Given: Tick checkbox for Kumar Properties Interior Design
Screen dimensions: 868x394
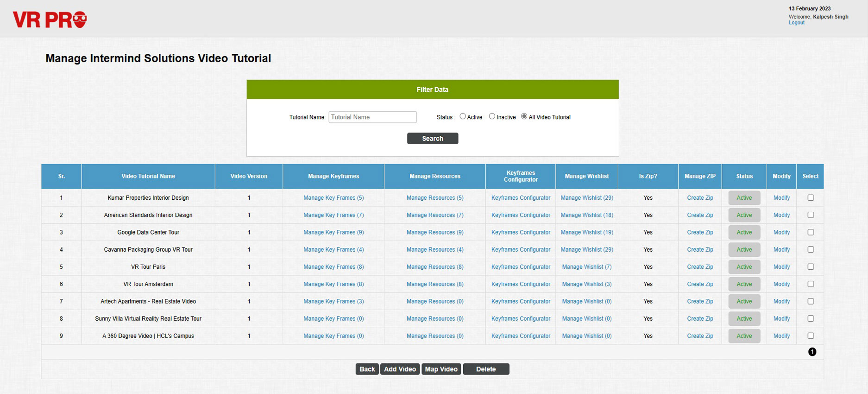Looking at the screenshot, I should [x=811, y=197].
